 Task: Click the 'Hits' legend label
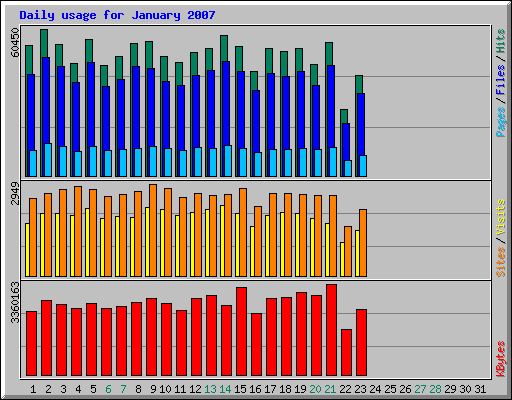(501, 41)
